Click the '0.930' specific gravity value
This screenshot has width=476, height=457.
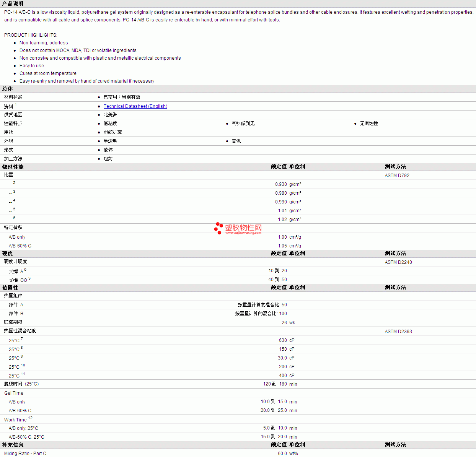(x=281, y=184)
